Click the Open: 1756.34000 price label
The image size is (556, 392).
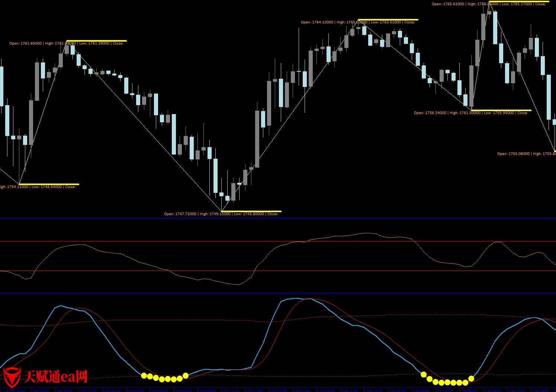coord(430,113)
